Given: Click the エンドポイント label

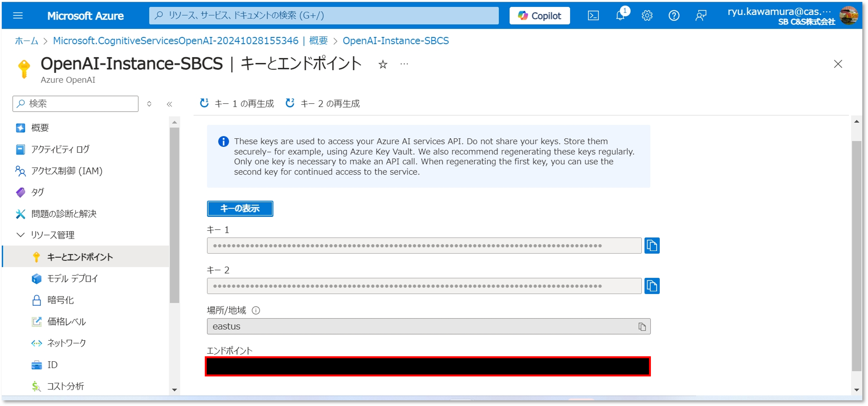Looking at the screenshot, I should point(229,351).
